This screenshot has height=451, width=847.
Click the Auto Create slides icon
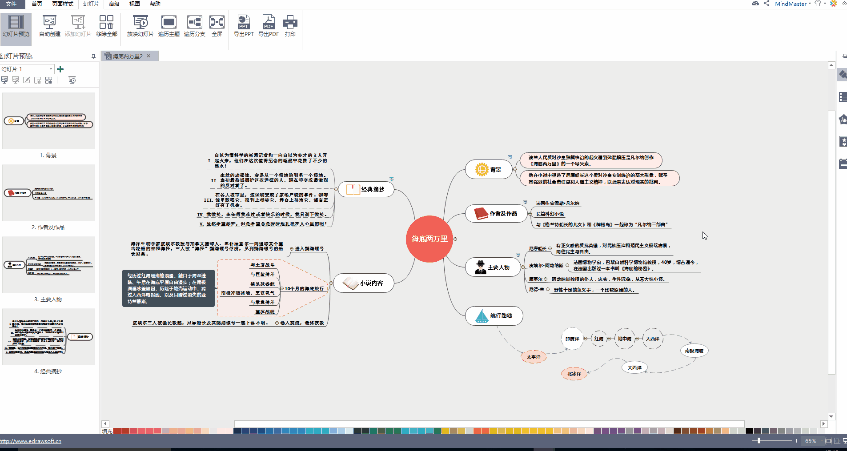tap(50, 26)
